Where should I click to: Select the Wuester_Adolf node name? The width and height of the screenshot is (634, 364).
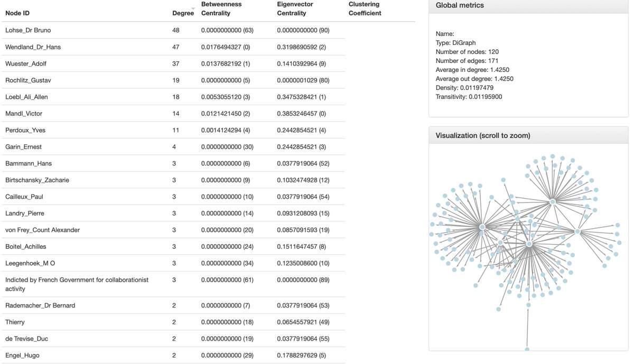(x=25, y=64)
